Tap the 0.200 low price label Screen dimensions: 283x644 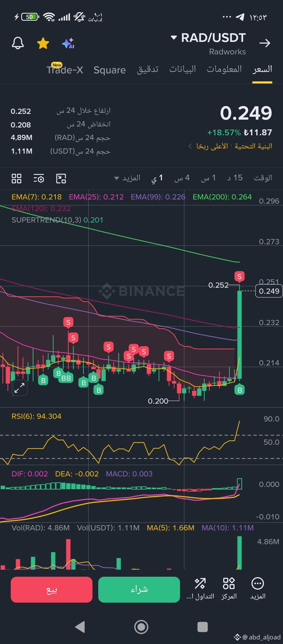(158, 401)
